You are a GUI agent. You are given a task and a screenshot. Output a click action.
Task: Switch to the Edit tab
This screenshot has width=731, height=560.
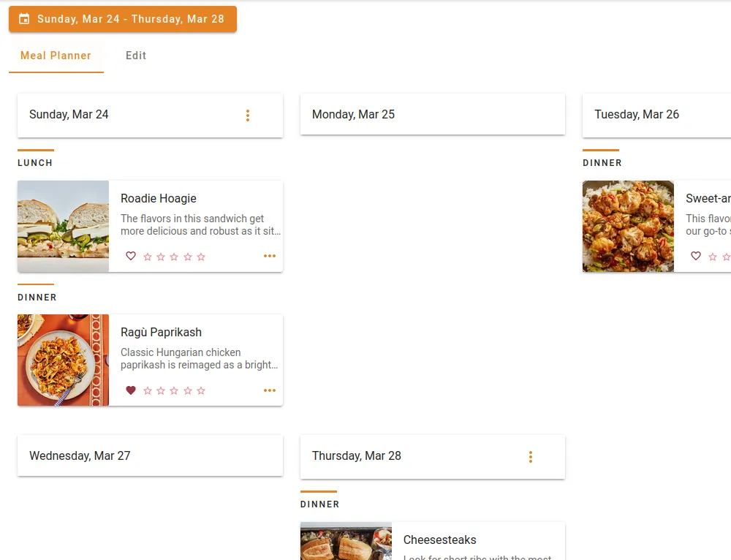click(135, 55)
